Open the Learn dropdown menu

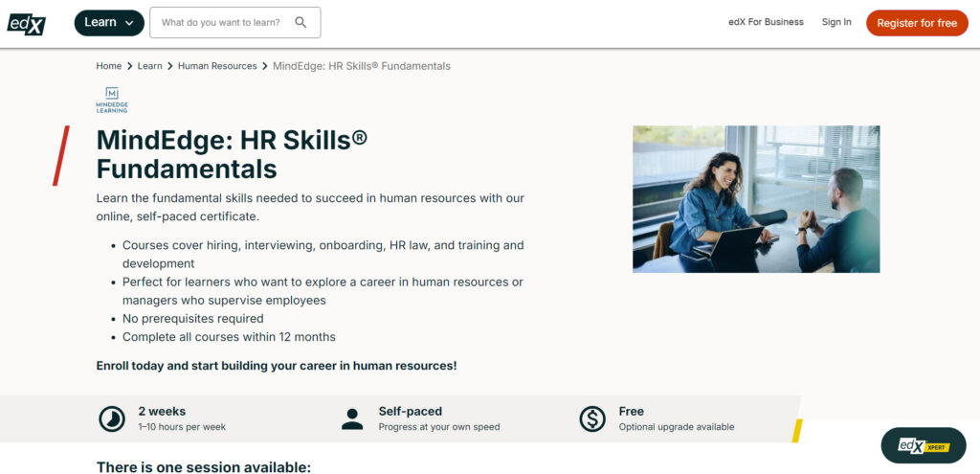coord(109,23)
